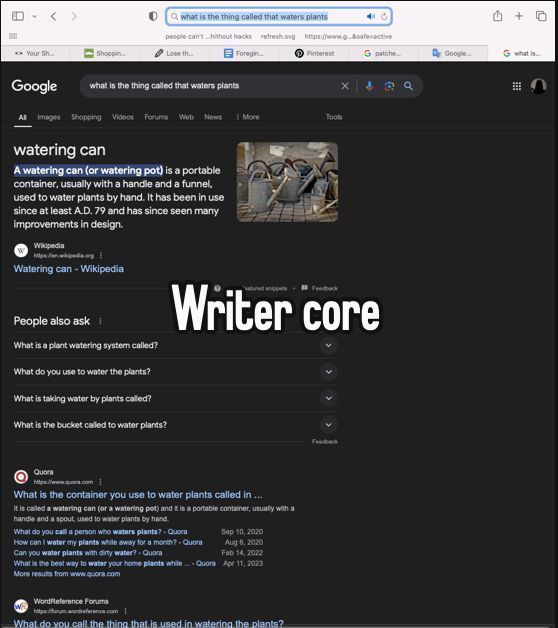Viewport: 558px width, 628px height.
Task: Open People also ask options dots
Action: [x=100, y=321]
